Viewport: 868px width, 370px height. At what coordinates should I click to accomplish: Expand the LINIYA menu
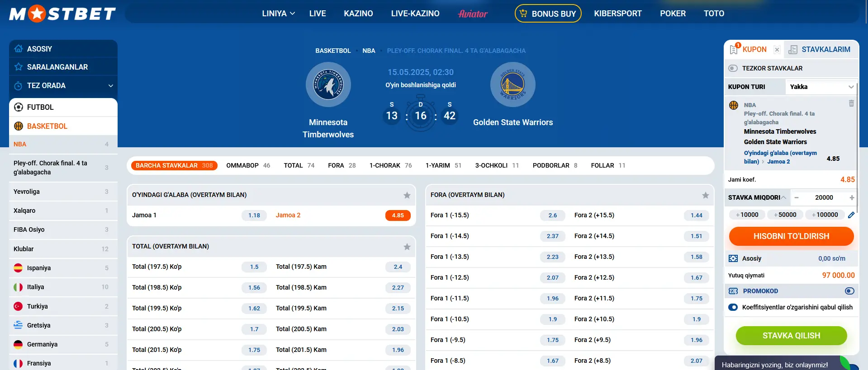pos(279,14)
